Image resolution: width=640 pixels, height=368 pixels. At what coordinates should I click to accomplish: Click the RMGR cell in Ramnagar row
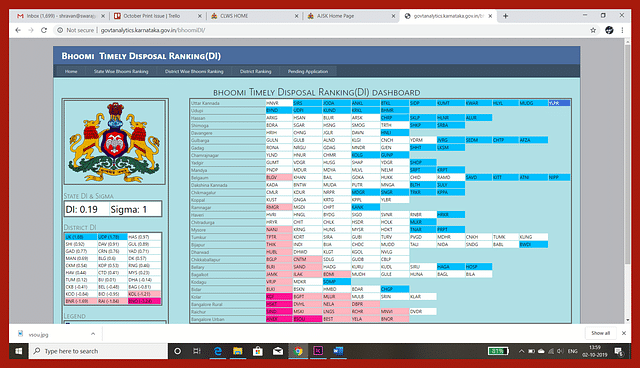279,207
